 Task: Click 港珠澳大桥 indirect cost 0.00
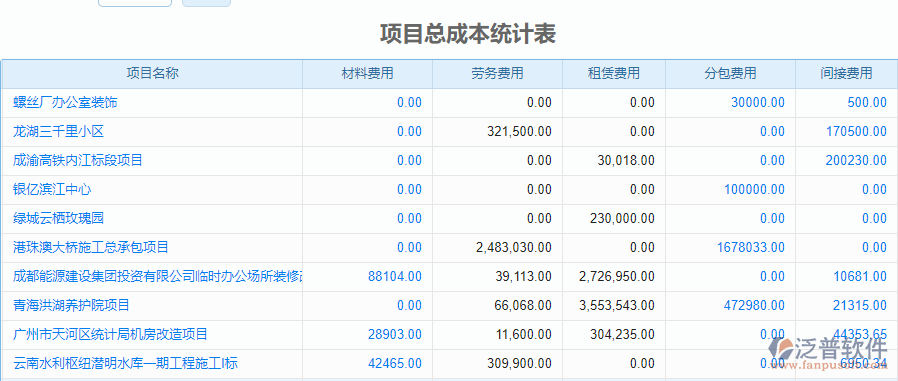pos(875,248)
